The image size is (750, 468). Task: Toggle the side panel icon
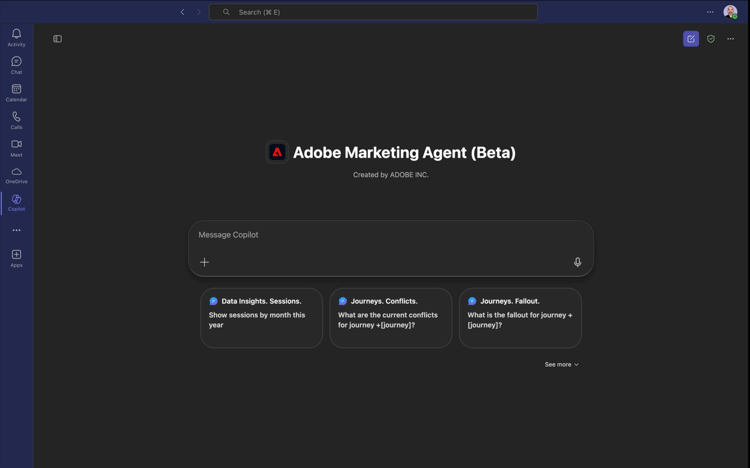(57, 39)
